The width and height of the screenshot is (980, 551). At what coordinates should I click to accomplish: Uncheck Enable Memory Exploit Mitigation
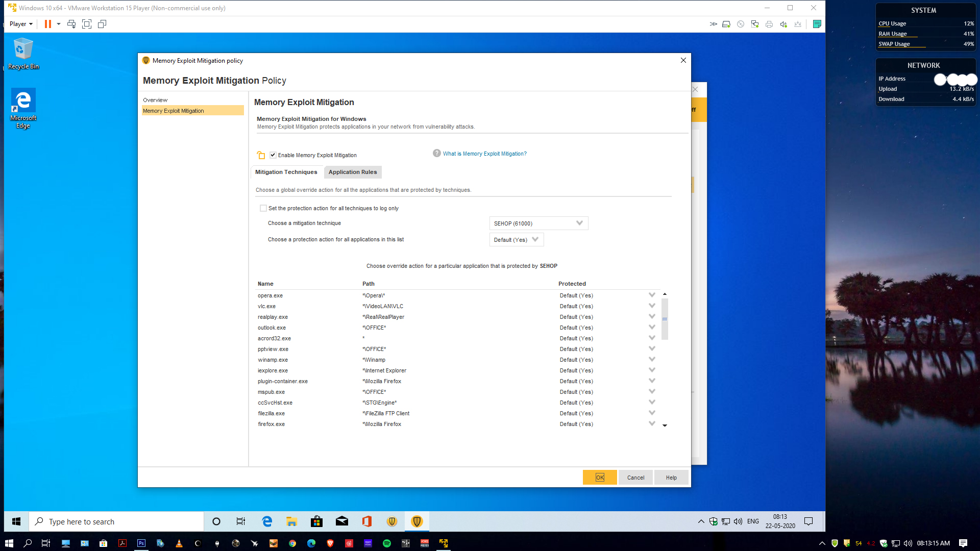click(273, 155)
